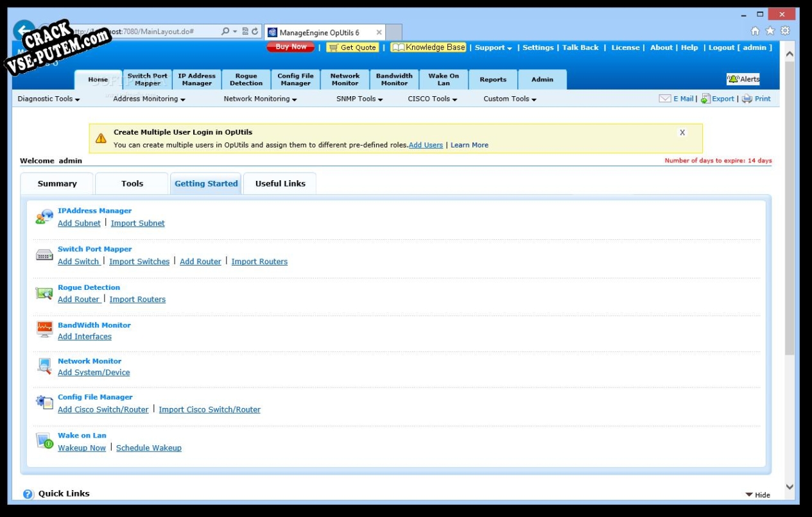The width and height of the screenshot is (812, 517).
Task: Dismiss the Create Multiple User Login notice
Action: tap(682, 133)
